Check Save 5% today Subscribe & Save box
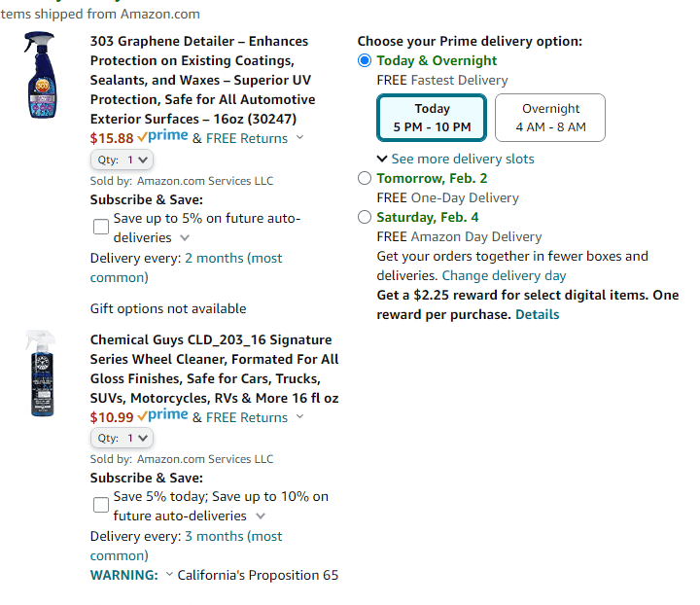The image size is (700, 605). [x=101, y=505]
